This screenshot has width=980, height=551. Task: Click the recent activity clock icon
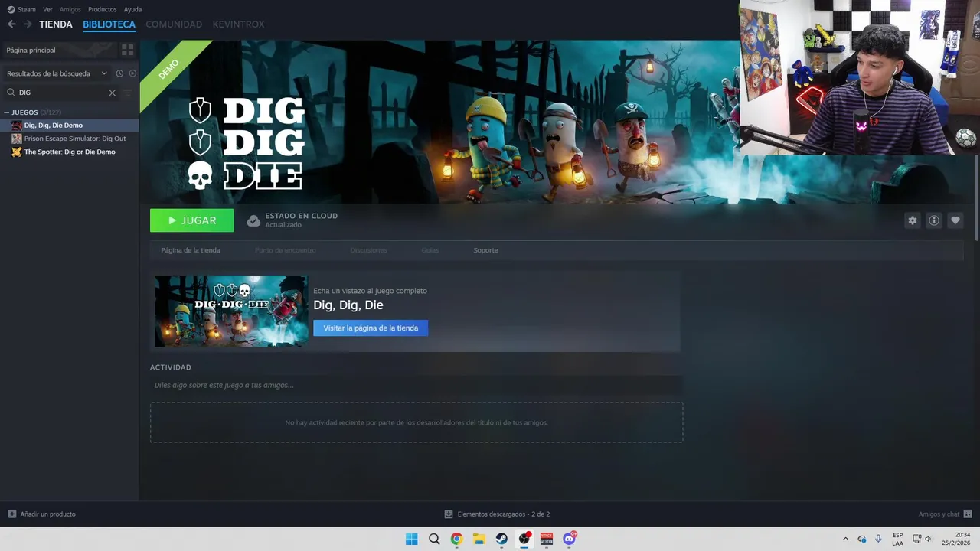coord(119,73)
